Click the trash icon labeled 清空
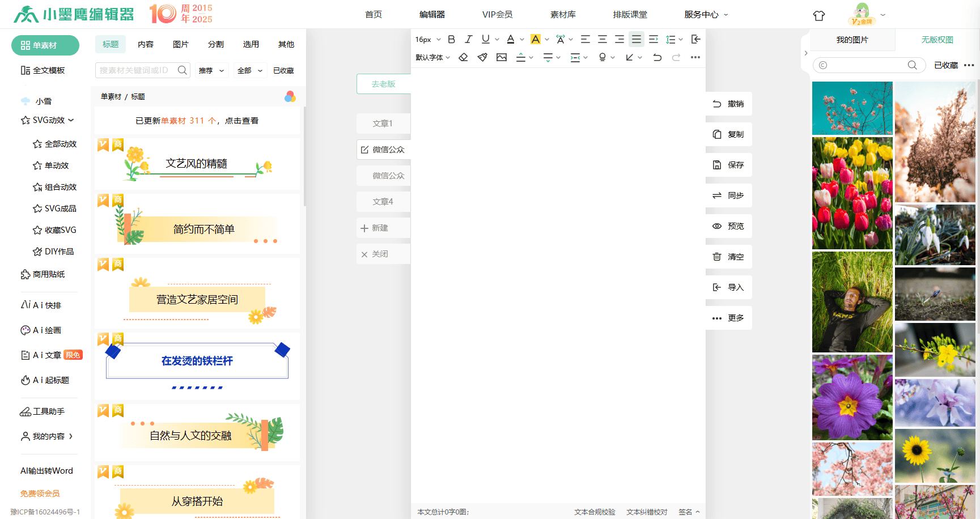 click(x=728, y=257)
